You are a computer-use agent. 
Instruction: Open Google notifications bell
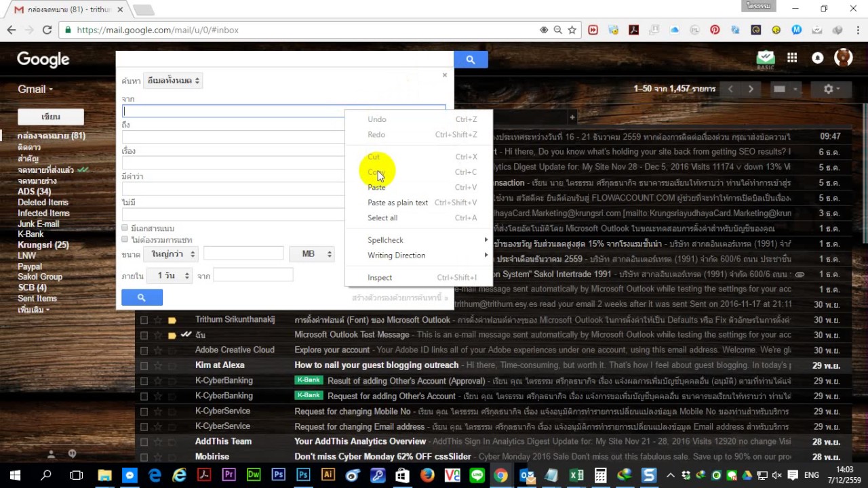pos(818,58)
